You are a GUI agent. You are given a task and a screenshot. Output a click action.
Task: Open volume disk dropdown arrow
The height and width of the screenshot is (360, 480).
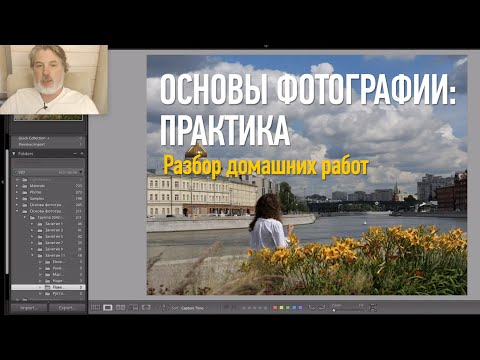coord(81,172)
